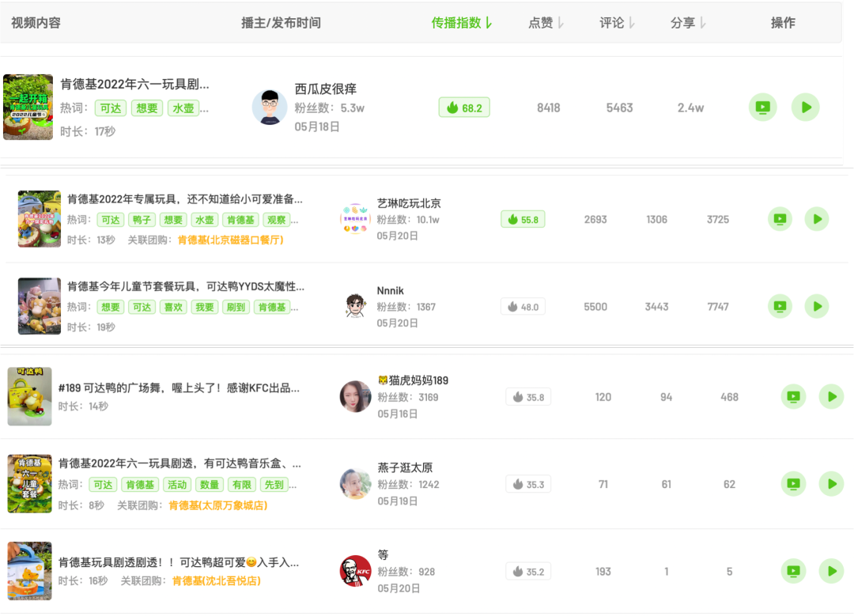Play the video posted by 西瓜皮很痒
The width and height of the screenshot is (854, 616).
(806, 108)
